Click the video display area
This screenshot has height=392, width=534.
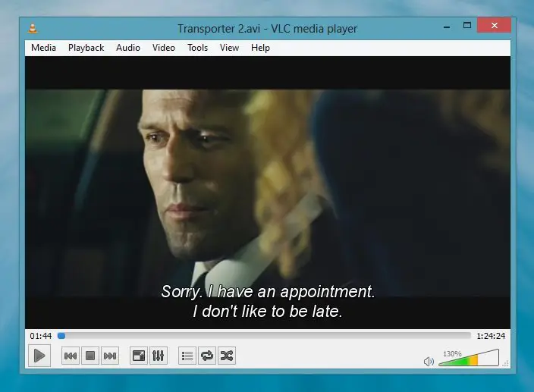click(x=268, y=193)
